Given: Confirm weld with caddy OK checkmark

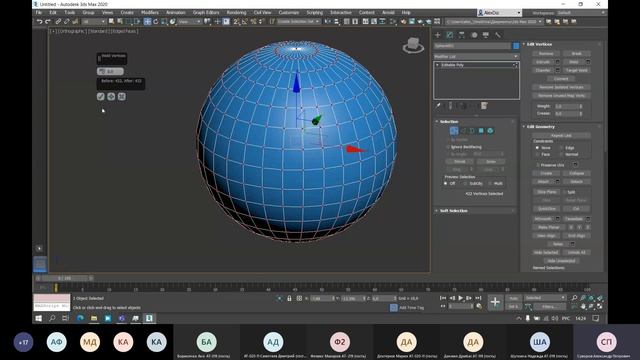Looking at the screenshot, I should click(101, 96).
